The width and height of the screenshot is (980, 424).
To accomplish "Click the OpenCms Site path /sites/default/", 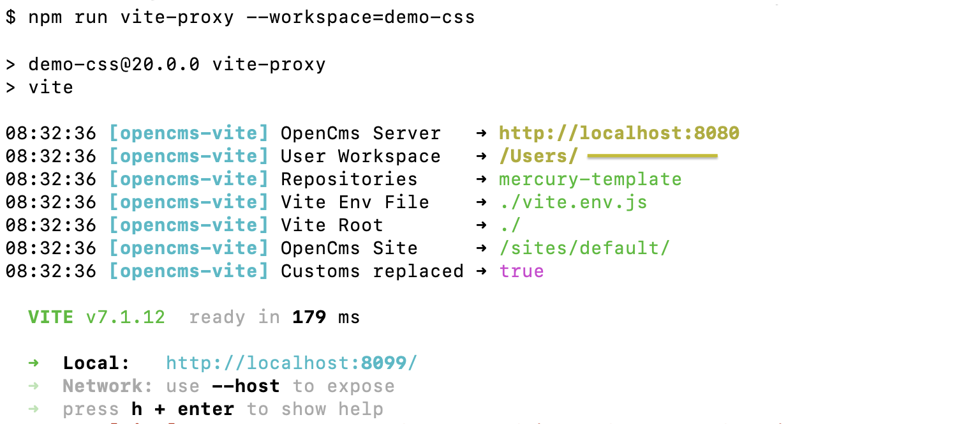I will [x=584, y=248].
